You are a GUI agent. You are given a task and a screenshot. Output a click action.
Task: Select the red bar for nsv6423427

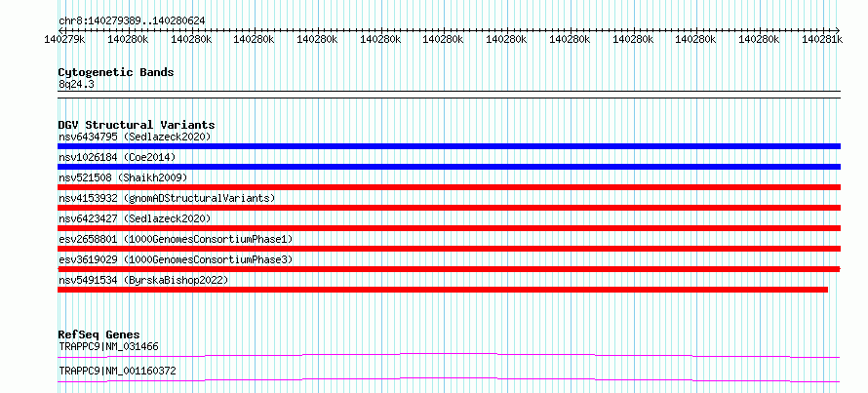click(x=449, y=228)
